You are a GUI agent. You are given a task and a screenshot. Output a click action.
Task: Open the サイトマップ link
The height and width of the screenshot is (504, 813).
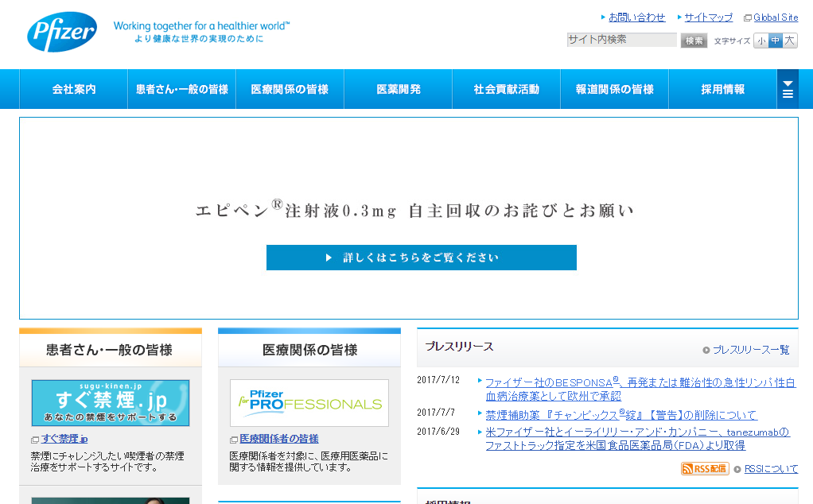pyautogui.click(x=708, y=17)
